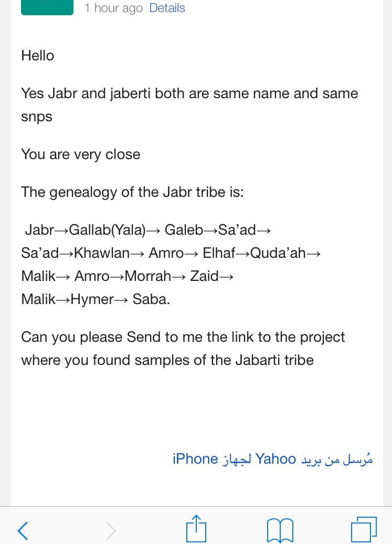The height and width of the screenshot is (544, 392).
Task: Tap the line starting 'Sa'ad→Khawlan'
Action: point(171,253)
